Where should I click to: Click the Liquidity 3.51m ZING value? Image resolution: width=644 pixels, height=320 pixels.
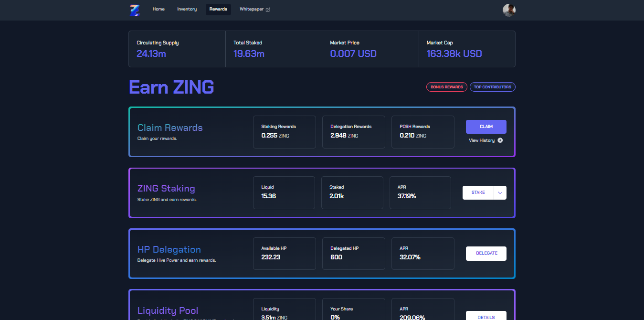tap(274, 317)
